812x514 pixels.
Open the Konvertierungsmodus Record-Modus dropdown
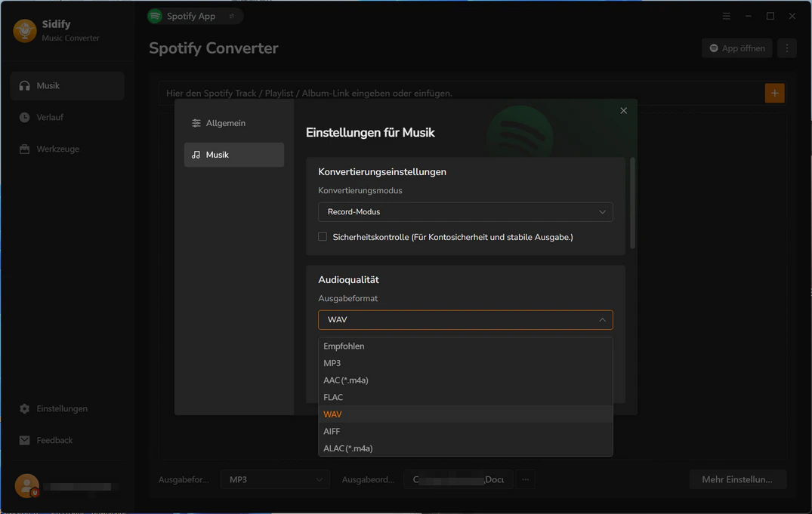(465, 211)
